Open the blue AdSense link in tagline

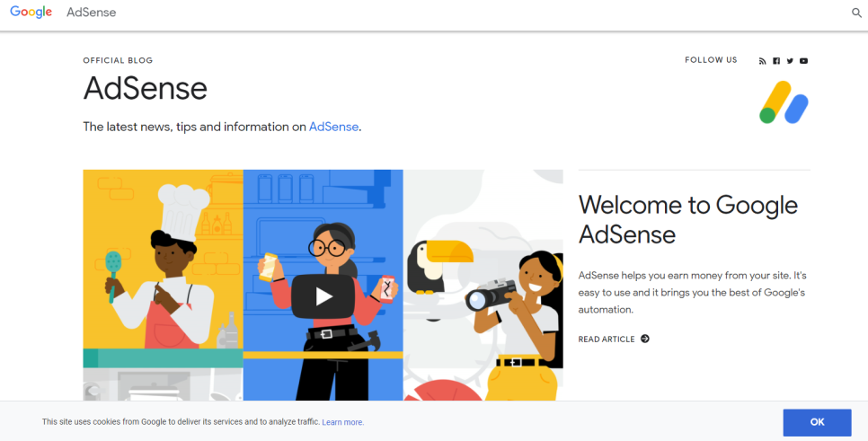point(333,127)
